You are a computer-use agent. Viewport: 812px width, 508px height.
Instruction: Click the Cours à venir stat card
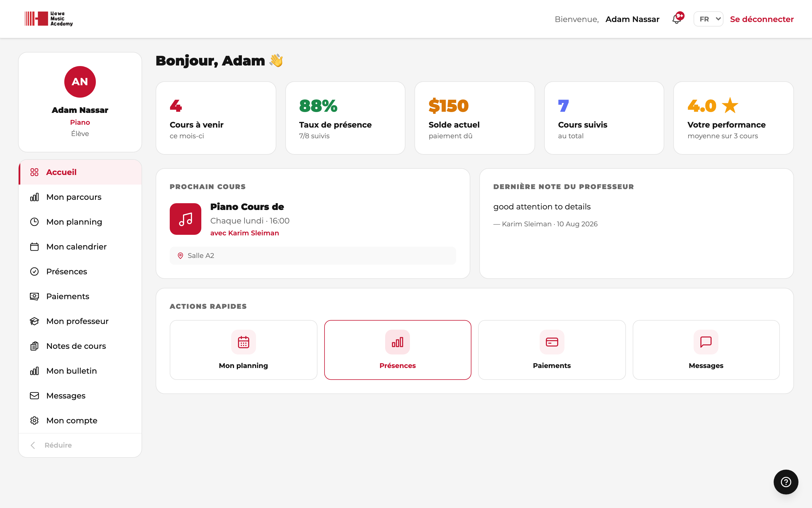216,118
